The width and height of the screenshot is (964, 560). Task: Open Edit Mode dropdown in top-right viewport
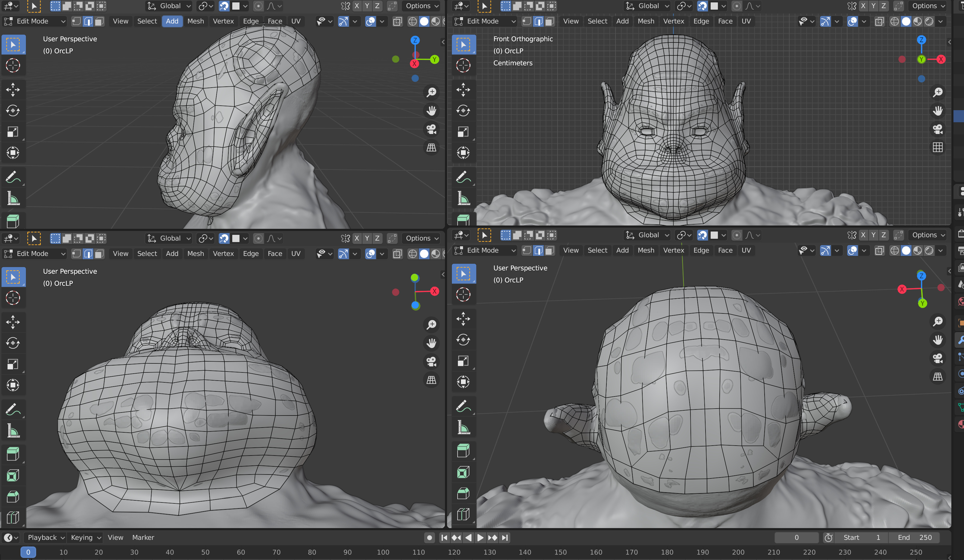(x=484, y=21)
